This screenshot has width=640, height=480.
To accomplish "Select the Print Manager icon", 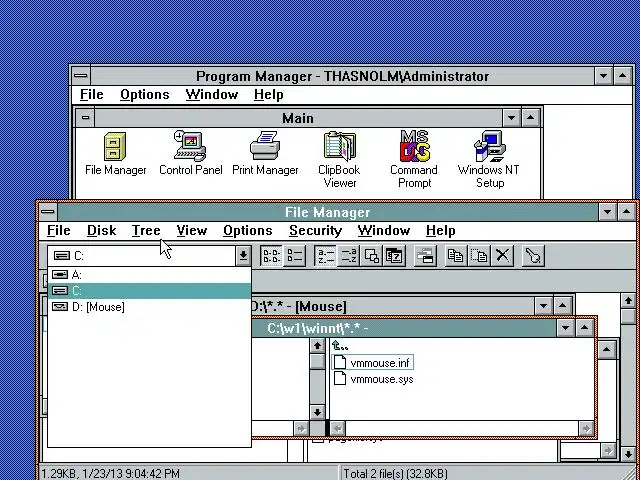I will coord(265,146).
